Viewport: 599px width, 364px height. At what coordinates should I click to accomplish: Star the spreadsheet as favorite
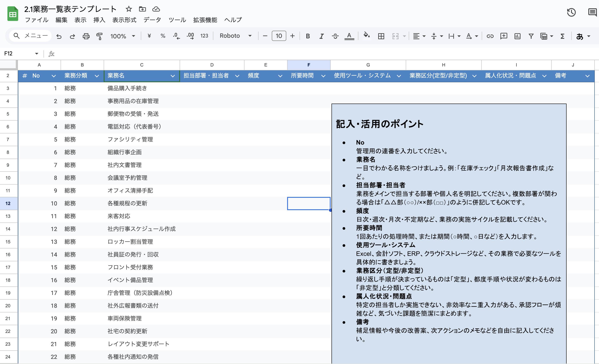coord(128,9)
